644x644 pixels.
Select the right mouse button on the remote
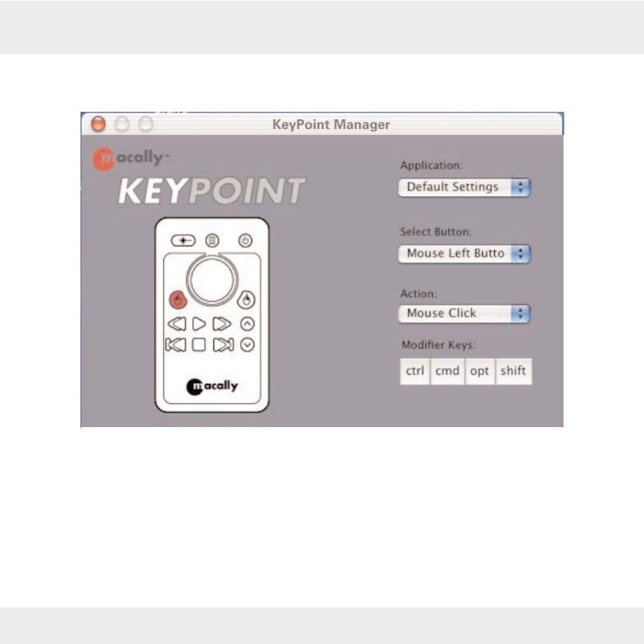246,300
